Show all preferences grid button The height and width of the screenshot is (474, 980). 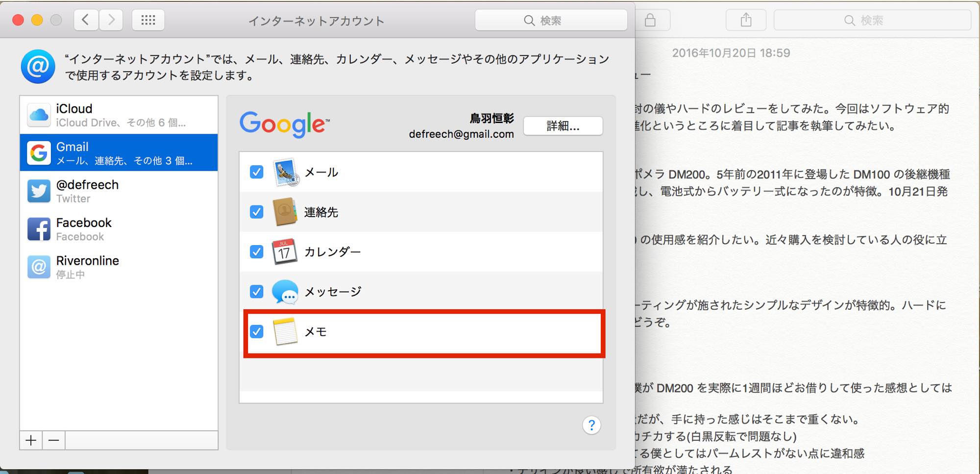click(148, 20)
